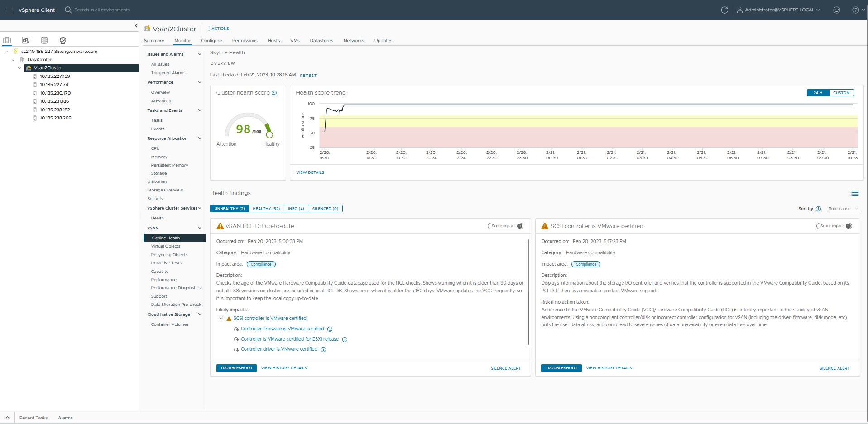The image size is (868, 424).
Task: Open the Configure tab
Action: pyautogui.click(x=211, y=41)
